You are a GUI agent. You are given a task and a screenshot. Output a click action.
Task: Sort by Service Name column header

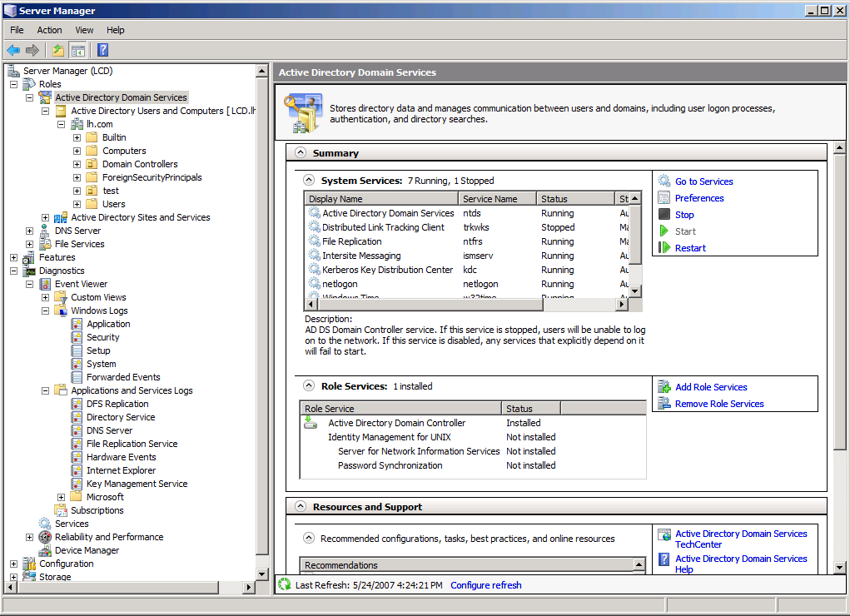click(x=497, y=199)
